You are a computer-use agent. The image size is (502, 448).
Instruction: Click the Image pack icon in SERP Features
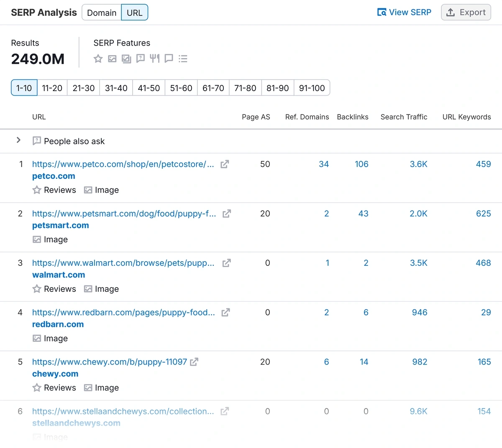[x=126, y=59]
